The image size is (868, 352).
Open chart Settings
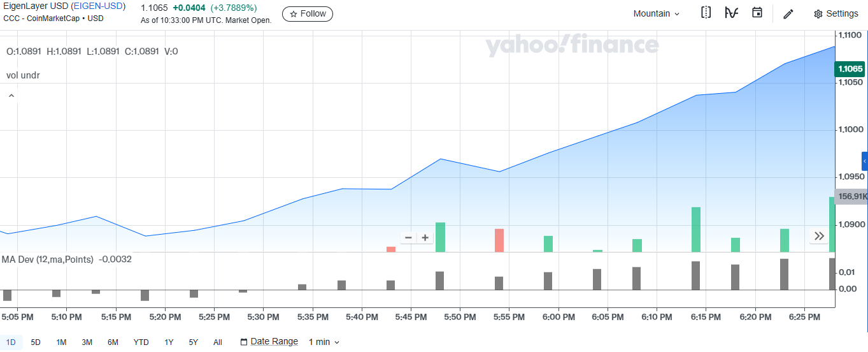[836, 13]
